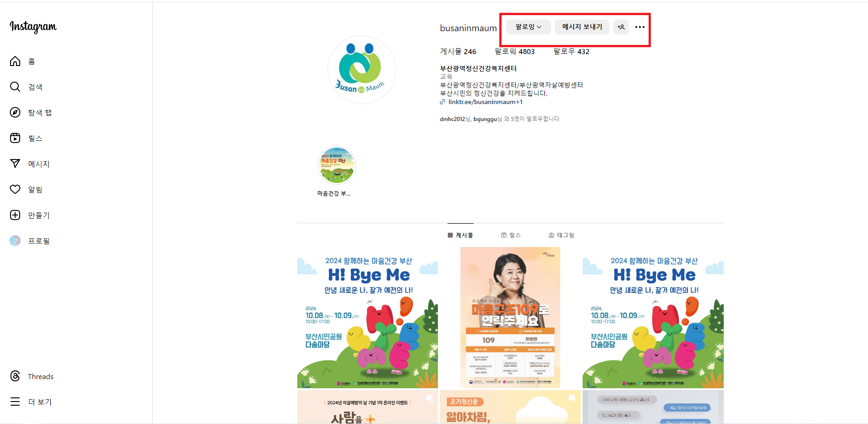Screen dimensions: 868x424
Task: Open the linktr.ee/busaninmaum link
Action: tap(485, 102)
